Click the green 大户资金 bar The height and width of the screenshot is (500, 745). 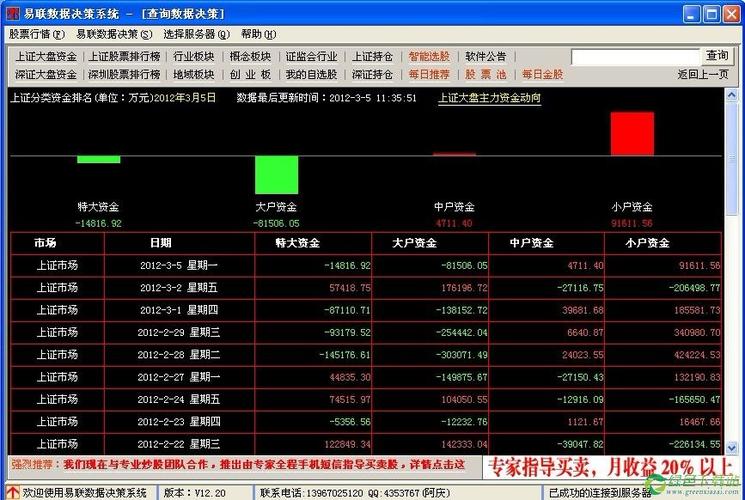click(277, 175)
